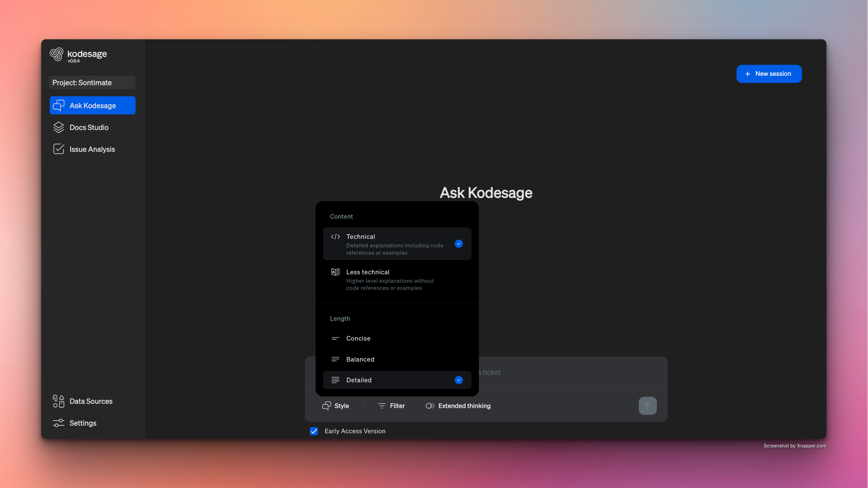This screenshot has height=488, width=868.
Task: Select the Concise length option
Action: 358,338
